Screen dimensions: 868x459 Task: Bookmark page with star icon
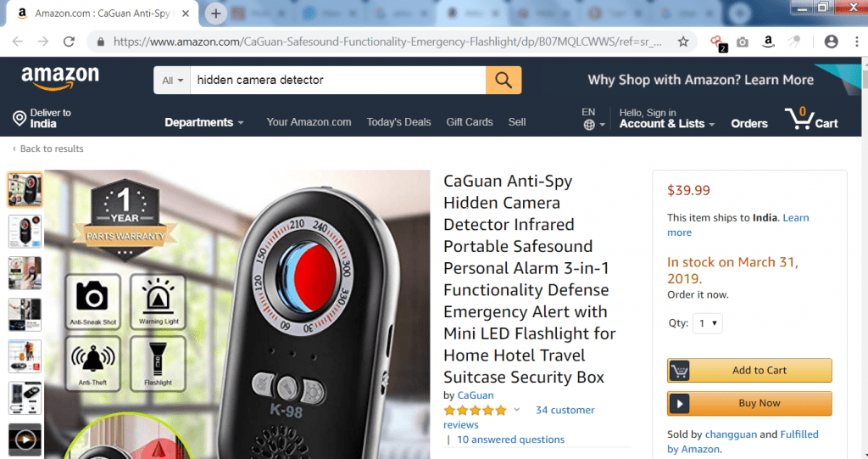[683, 42]
